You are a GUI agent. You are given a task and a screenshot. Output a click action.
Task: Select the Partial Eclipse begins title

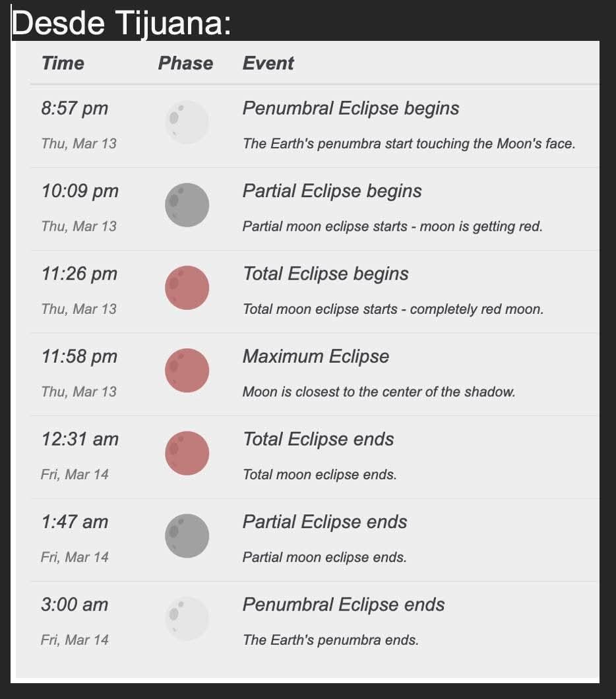coord(332,191)
